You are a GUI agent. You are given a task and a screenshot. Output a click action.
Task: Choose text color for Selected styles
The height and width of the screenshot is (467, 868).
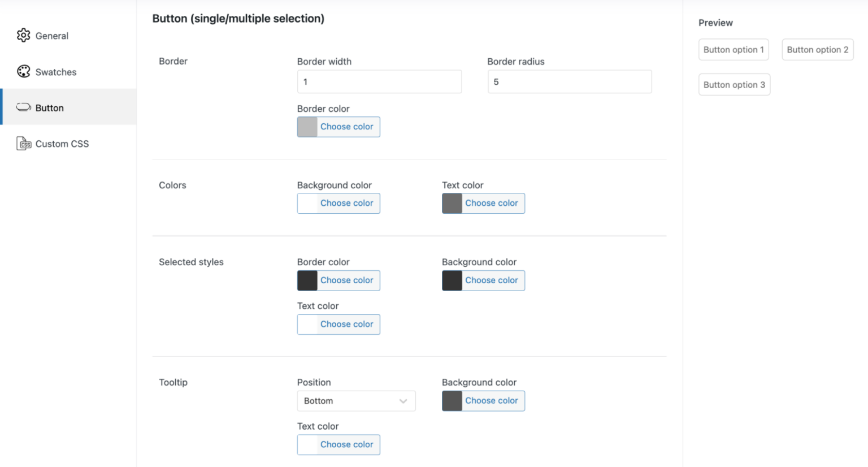click(x=346, y=324)
